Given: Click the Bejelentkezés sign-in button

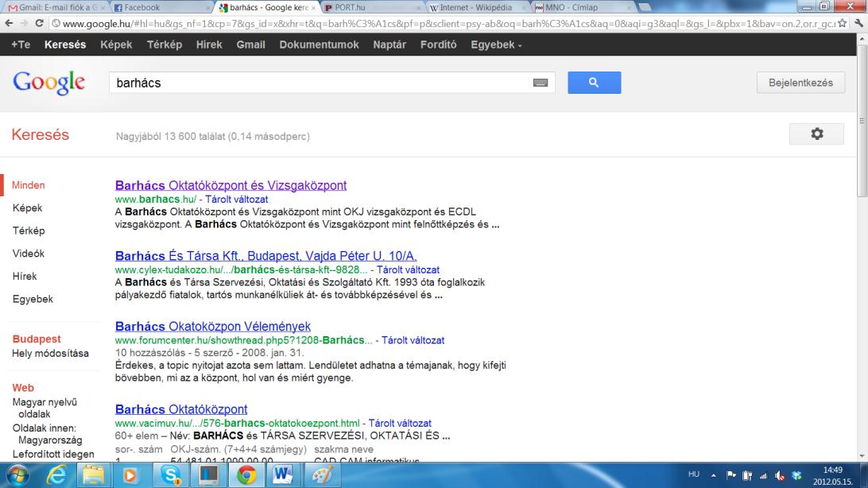Looking at the screenshot, I should coord(800,83).
